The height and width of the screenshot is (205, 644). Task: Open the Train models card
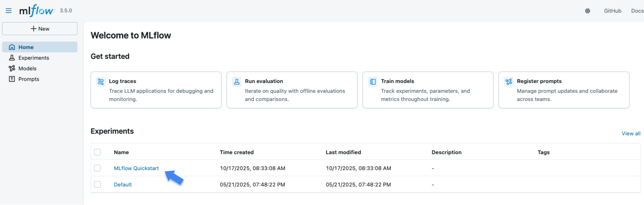point(428,90)
